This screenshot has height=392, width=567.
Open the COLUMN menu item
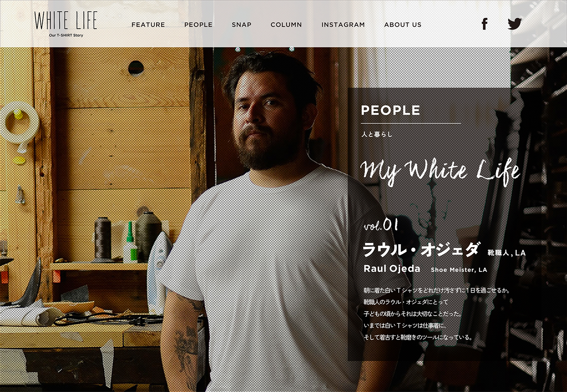286,25
